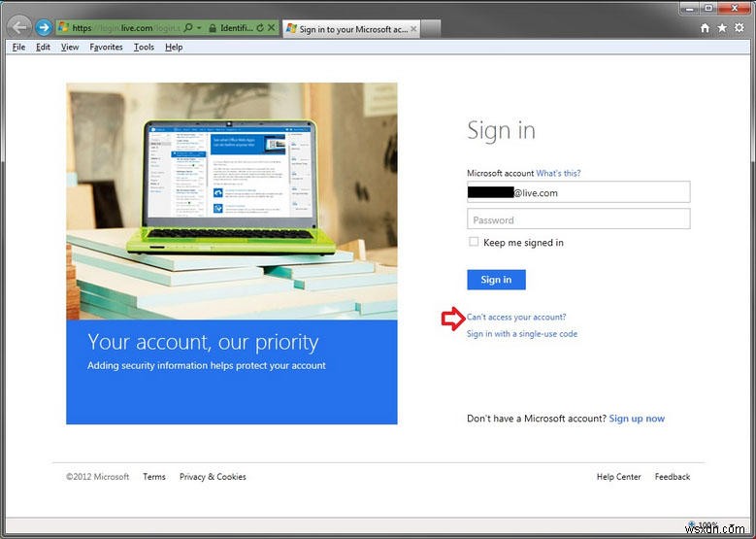Open the 'Privacy & Cookies' footer link
This screenshot has width=756, height=539.
tap(213, 477)
